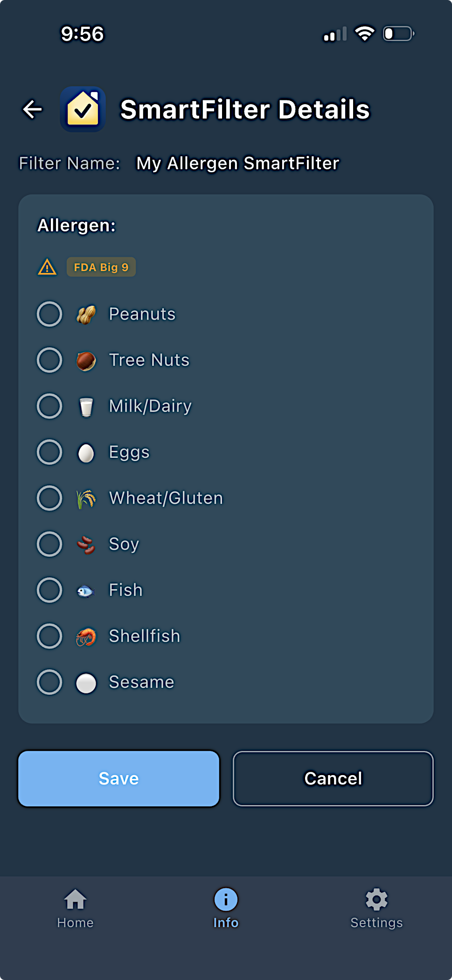Open the Settings tab
Screen dimensions: 452x980
376,908
